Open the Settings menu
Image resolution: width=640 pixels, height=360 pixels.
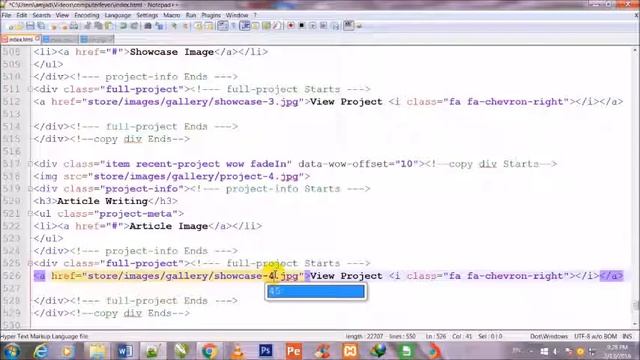click(x=147, y=15)
